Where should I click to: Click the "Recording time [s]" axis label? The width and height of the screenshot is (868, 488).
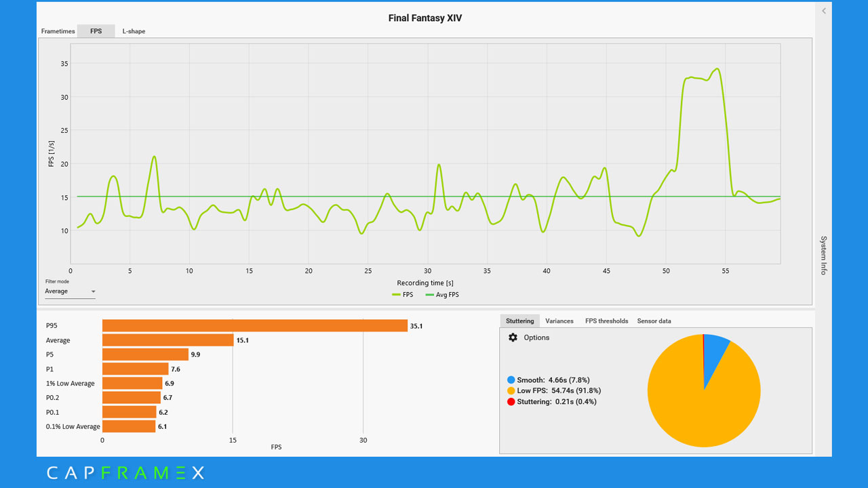coord(425,283)
